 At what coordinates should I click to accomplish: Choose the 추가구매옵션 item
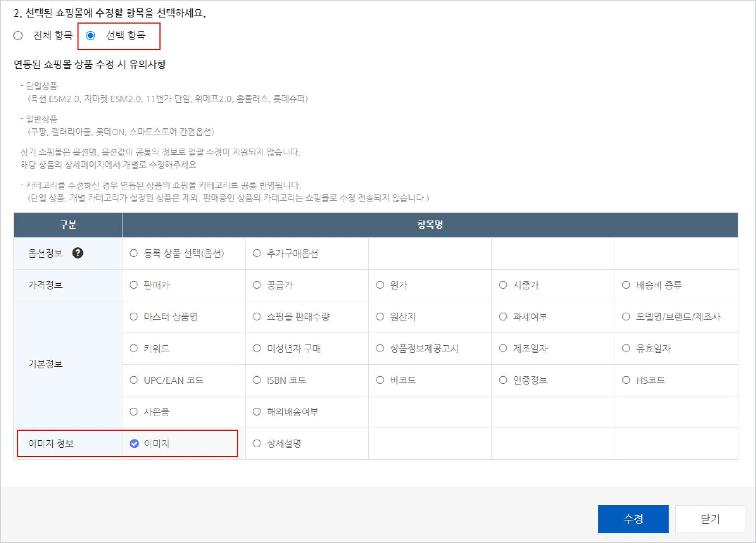tap(257, 253)
